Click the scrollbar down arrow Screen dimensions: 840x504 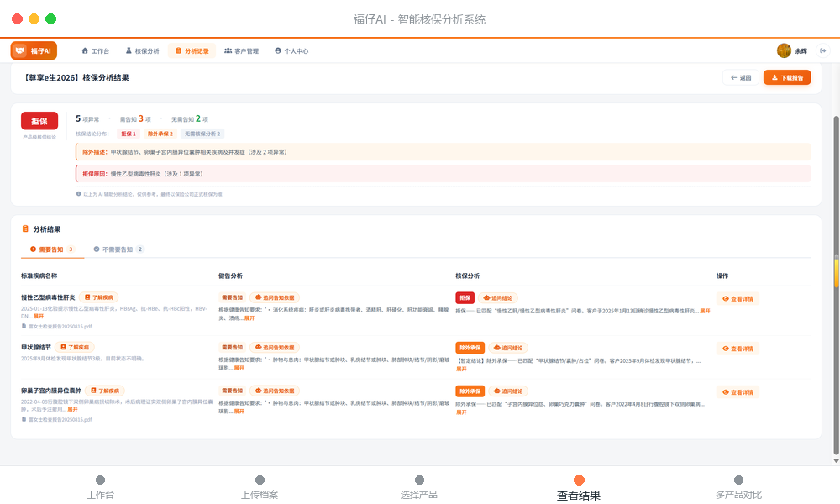(x=837, y=460)
